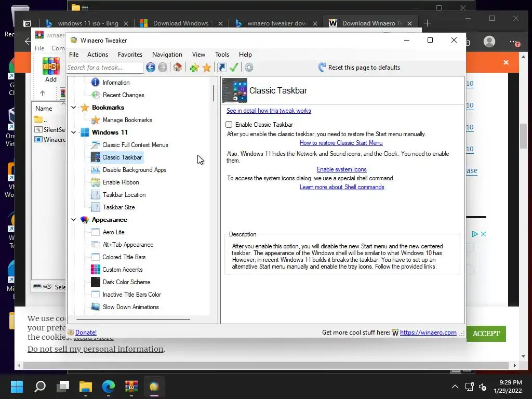The width and height of the screenshot is (532, 399).
Task: Open See in detail how this tweak works
Action: pos(269,111)
